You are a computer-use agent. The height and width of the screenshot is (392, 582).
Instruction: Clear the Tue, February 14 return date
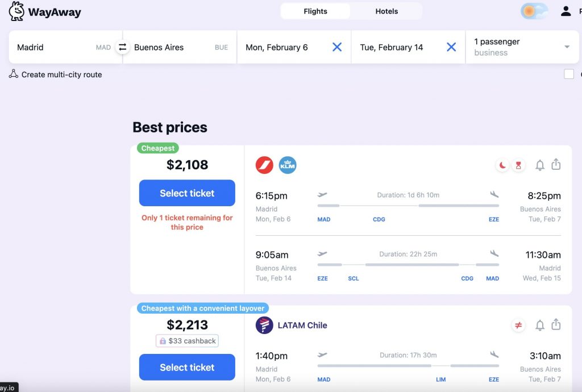(x=451, y=47)
